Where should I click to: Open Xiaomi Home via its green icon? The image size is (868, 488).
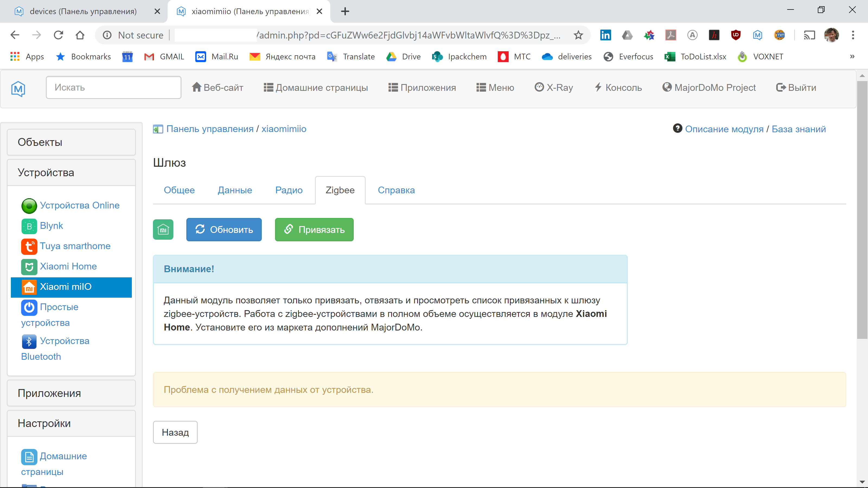click(29, 267)
